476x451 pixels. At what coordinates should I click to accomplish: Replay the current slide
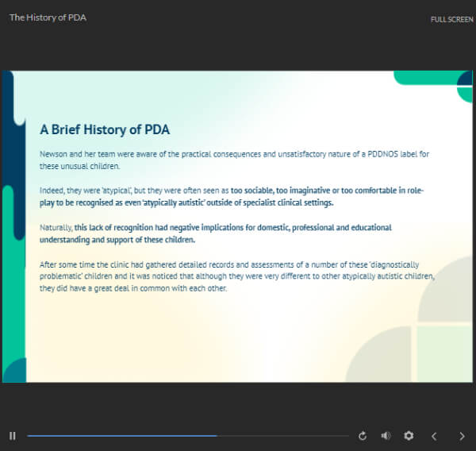coord(363,436)
